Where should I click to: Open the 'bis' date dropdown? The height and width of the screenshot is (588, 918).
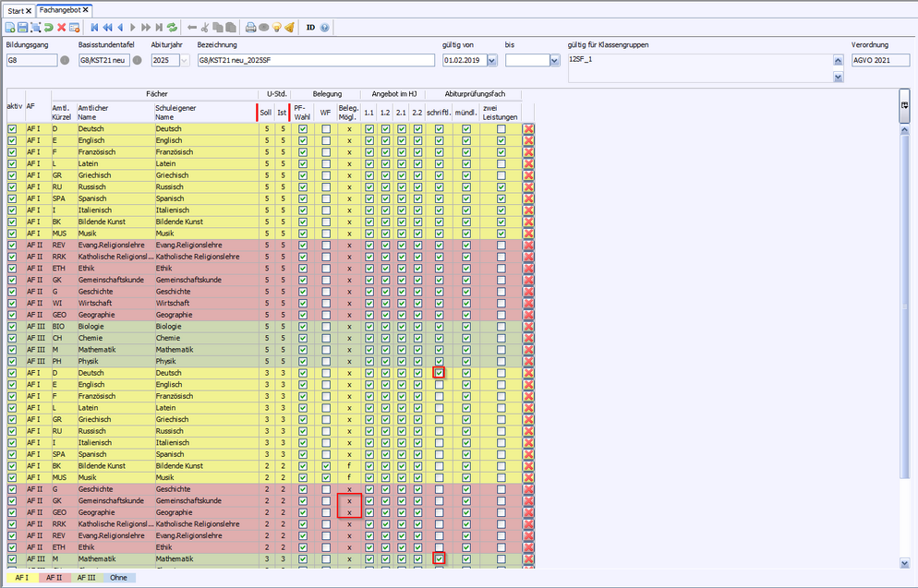[x=554, y=61]
